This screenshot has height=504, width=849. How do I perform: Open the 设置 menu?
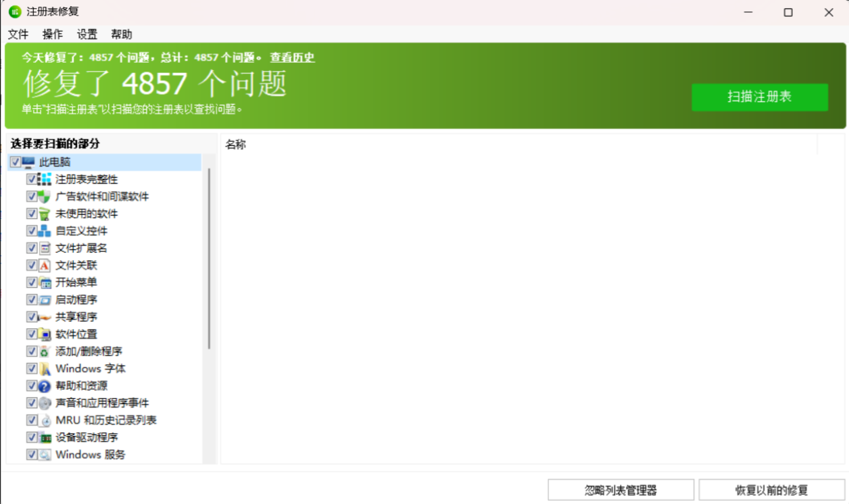tap(87, 34)
